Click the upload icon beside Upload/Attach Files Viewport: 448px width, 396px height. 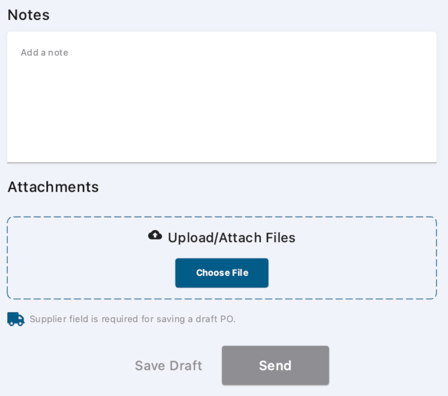[155, 235]
